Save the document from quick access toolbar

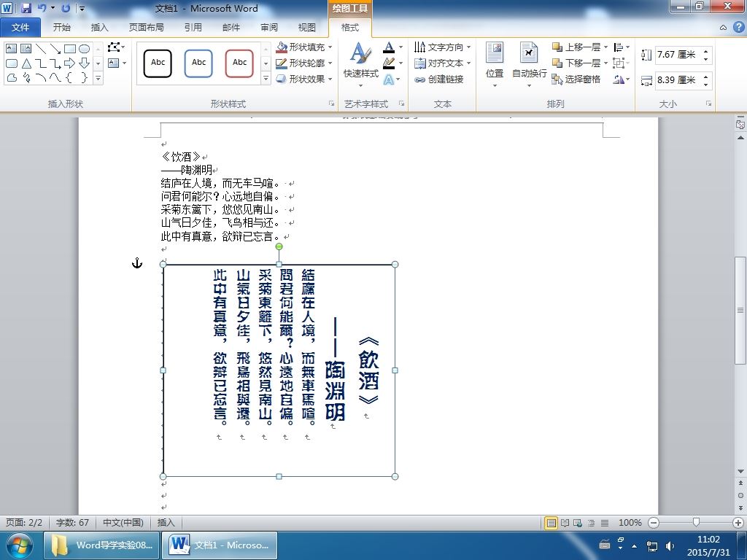point(26,8)
